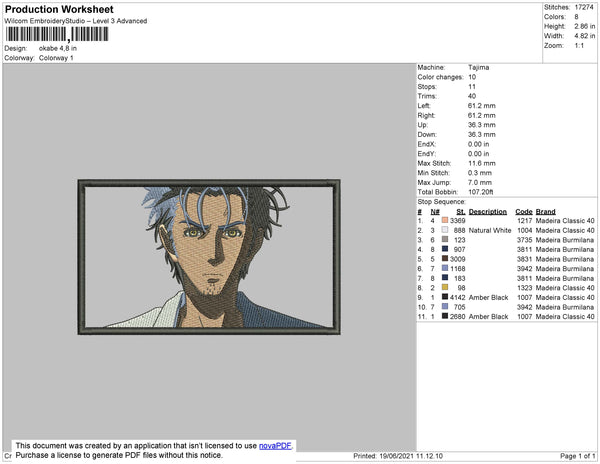
Task: Select the light blue swatch beside 1168
Action: click(x=445, y=268)
